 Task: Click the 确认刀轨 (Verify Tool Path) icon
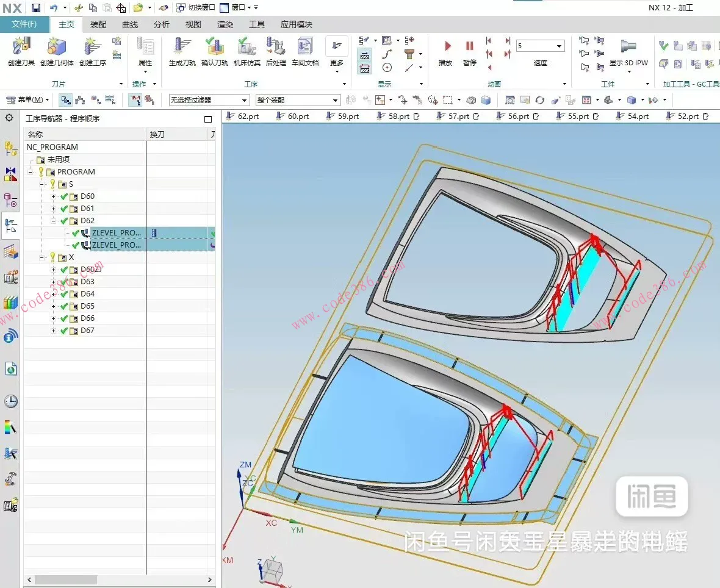[x=214, y=48]
